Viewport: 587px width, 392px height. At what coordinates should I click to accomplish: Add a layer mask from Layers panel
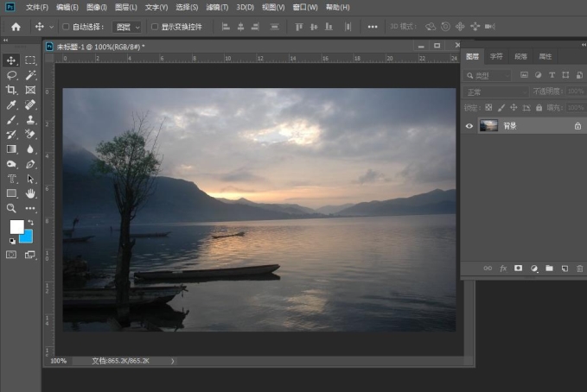(x=518, y=269)
